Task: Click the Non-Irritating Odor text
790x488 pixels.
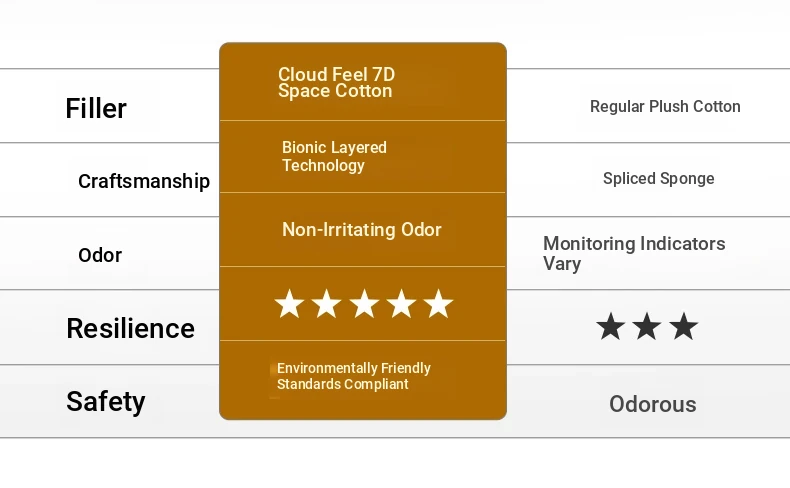Action: coord(362,230)
